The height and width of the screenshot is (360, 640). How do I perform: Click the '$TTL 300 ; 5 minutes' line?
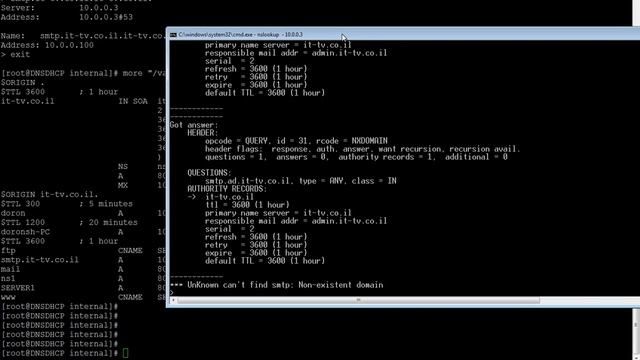coord(67,204)
